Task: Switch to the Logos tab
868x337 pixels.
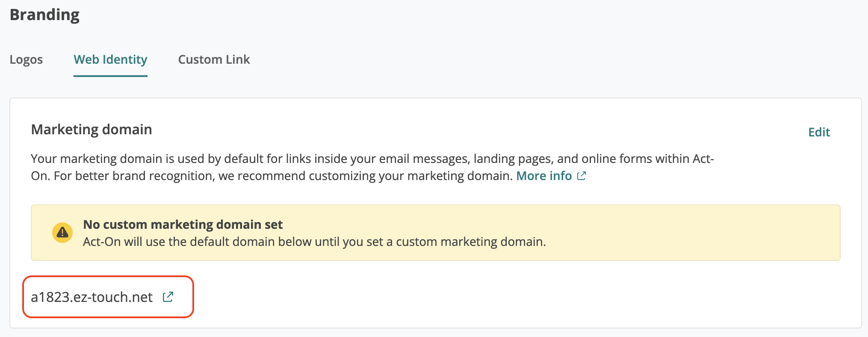Action: click(x=26, y=59)
